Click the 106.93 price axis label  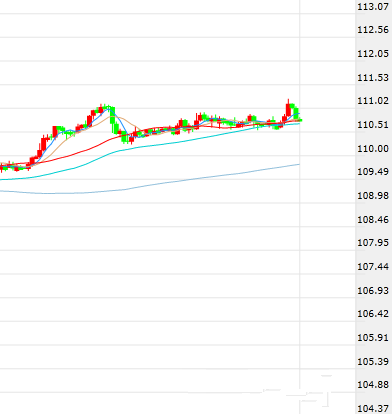coord(373,290)
